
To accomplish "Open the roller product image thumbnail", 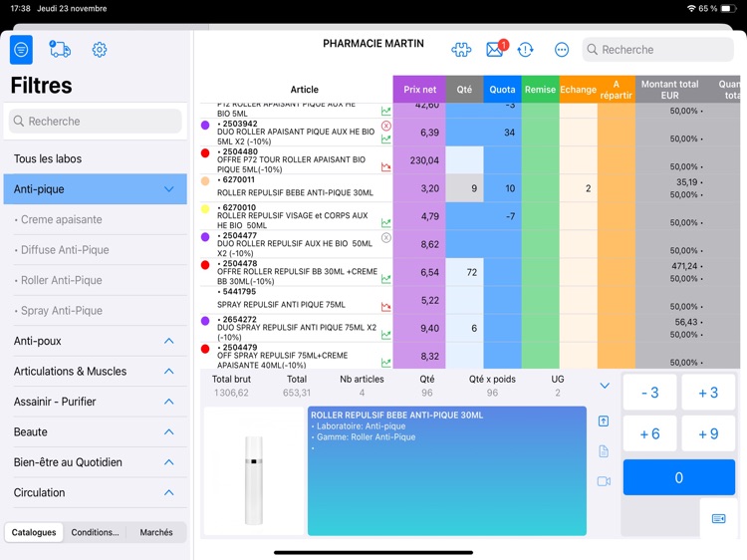I will [x=254, y=471].
